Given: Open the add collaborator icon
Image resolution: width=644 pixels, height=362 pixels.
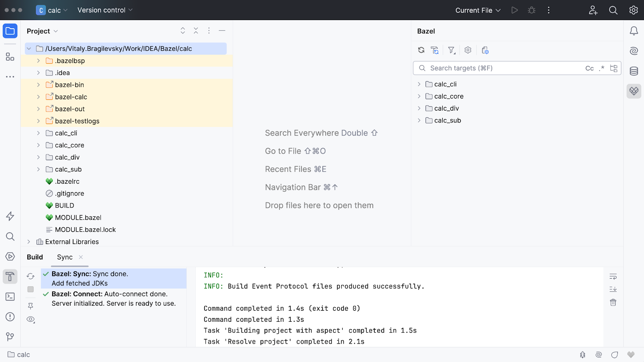Looking at the screenshot, I should point(593,10).
